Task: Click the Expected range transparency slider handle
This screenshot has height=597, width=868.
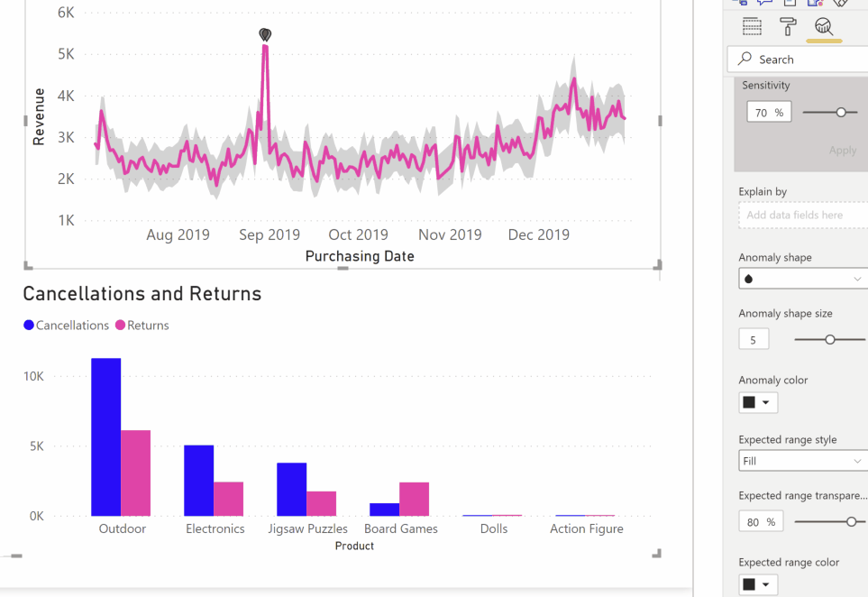Action: coord(851,521)
